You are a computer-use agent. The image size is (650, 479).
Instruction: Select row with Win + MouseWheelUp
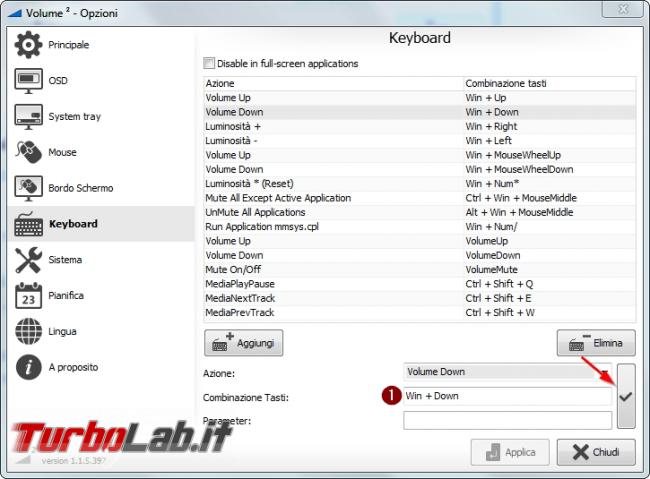[420, 155]
